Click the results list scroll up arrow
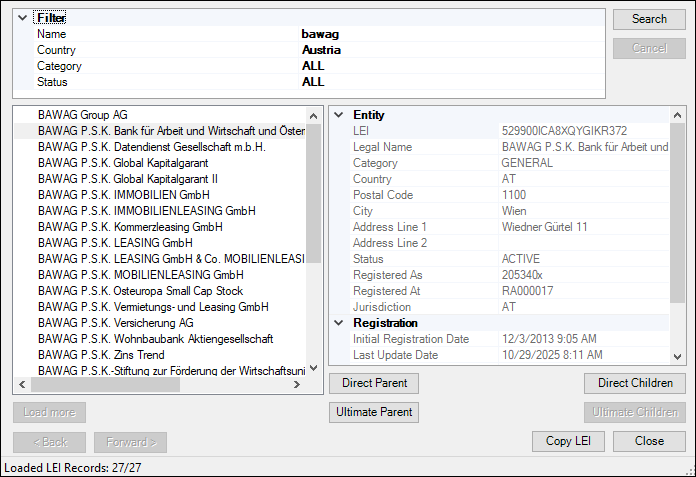696x477 pixels. [313, 116]
